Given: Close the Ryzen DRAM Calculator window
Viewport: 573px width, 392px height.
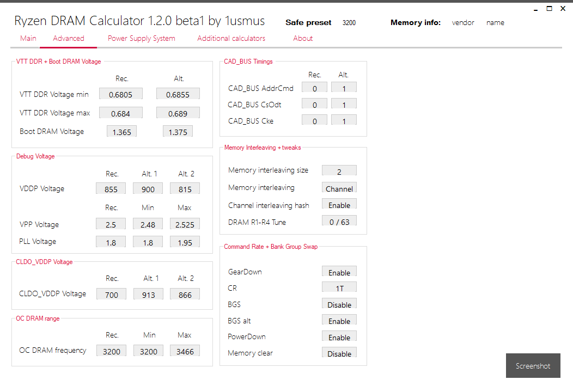Looking at the screenshot, I should tap(563, 8).
